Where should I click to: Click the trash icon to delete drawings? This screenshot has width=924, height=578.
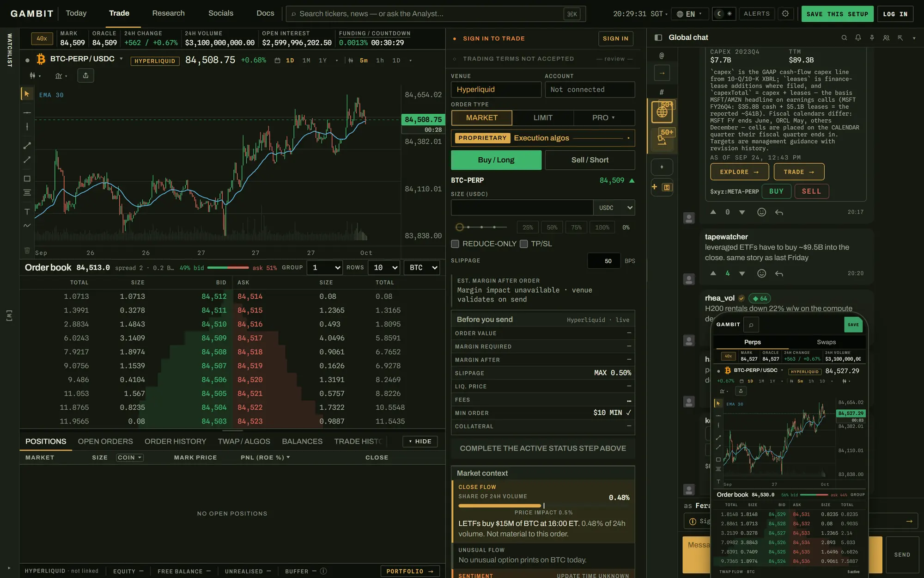27,251
